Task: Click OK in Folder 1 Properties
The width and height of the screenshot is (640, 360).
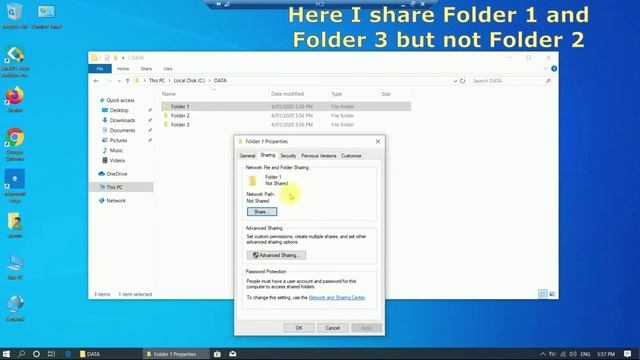Action: (299, 328)
